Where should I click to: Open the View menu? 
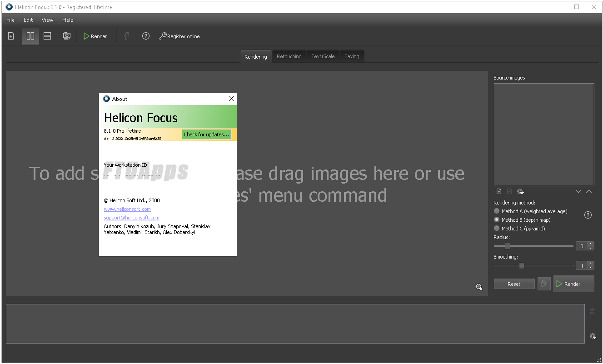point(47,20)
